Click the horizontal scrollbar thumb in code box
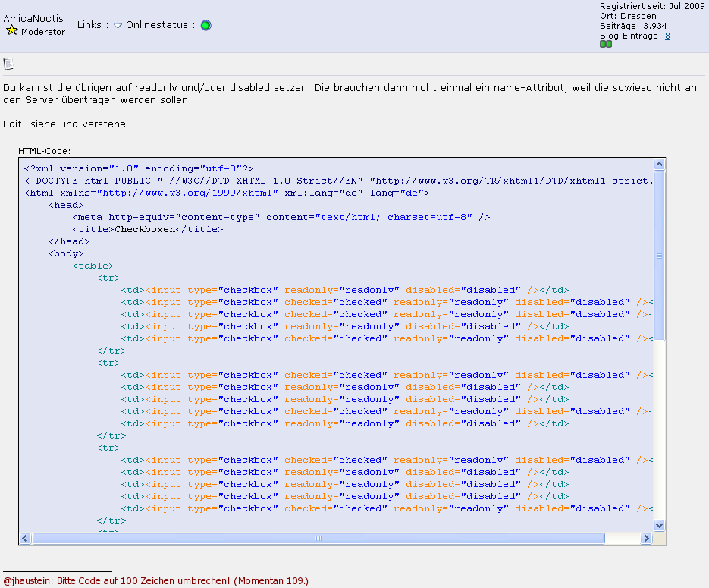Image resolution: width=709 pixels, height=588 pixels. (318, 538)
